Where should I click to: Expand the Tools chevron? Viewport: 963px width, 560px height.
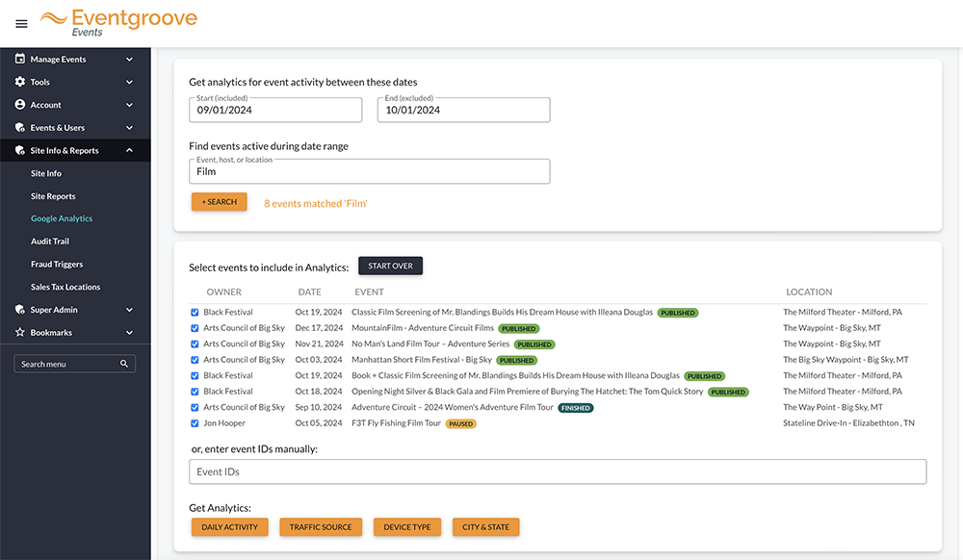pos(130,82)
